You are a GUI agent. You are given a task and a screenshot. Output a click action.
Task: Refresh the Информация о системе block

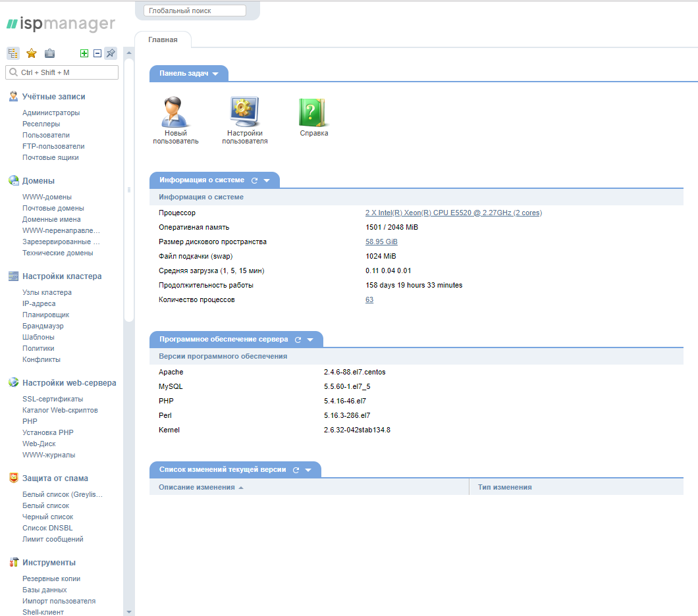[x=255, y=180]
